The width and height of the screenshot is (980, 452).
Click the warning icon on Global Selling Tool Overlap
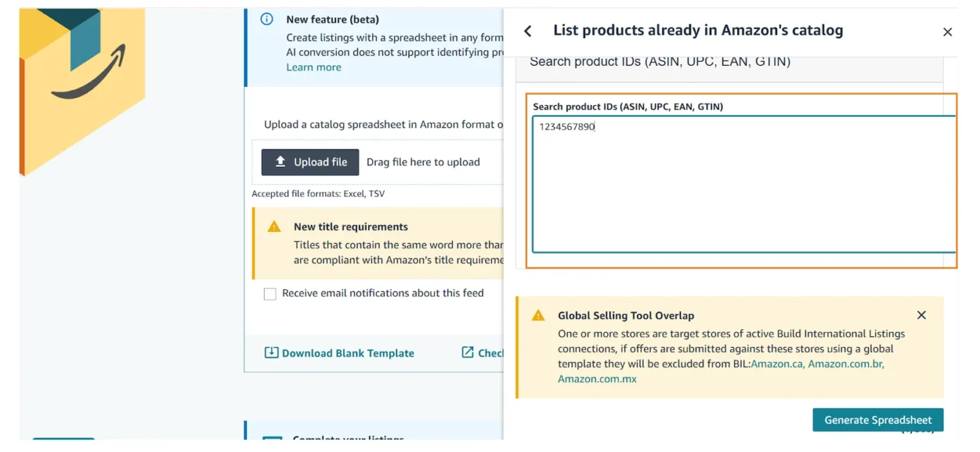pos(538,315)
